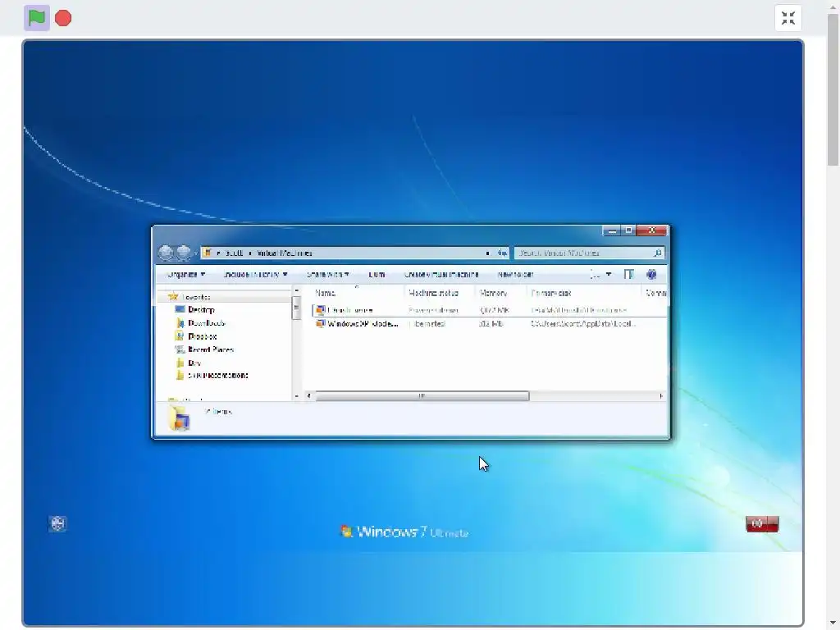The height and width of the screenshot is (630, 840).
Task: Click the change view icon in toolbar
Action: (596, 274)
